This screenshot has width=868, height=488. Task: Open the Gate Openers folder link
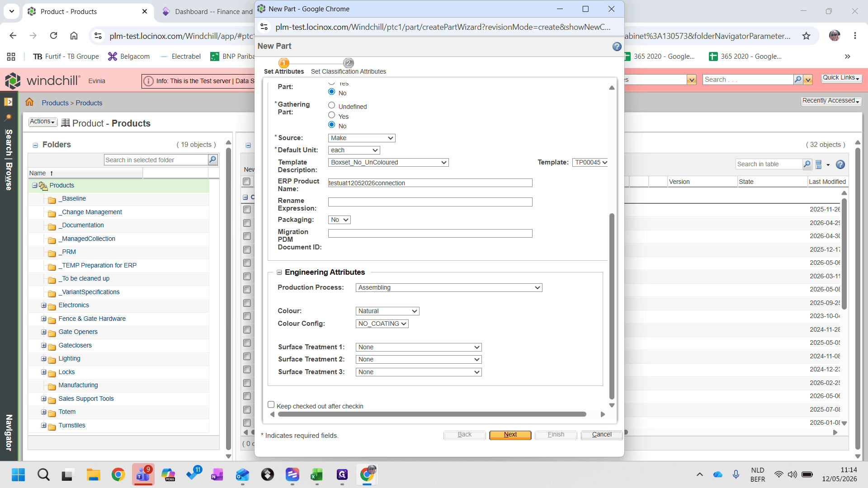pos(78,332)
